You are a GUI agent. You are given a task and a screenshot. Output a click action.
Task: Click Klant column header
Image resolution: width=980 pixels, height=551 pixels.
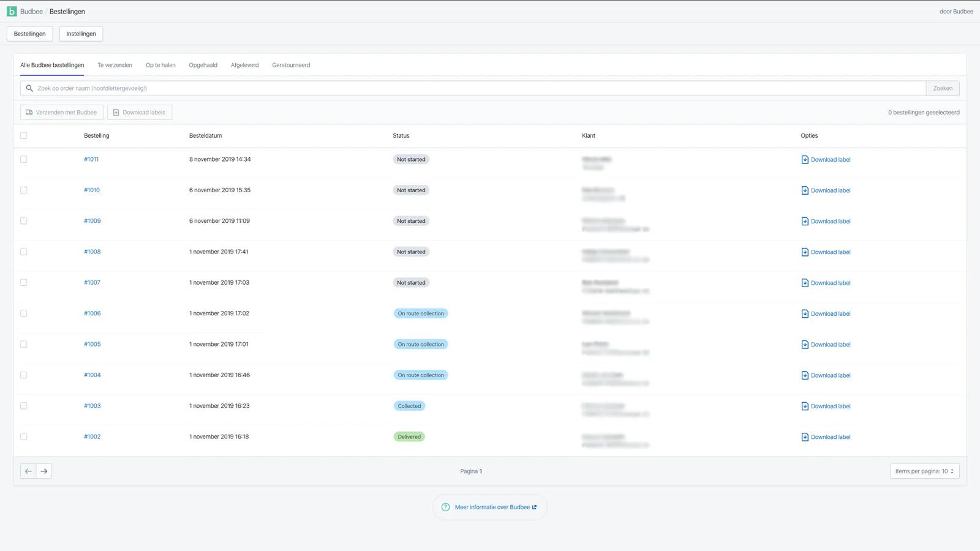(x=589, y=136)
